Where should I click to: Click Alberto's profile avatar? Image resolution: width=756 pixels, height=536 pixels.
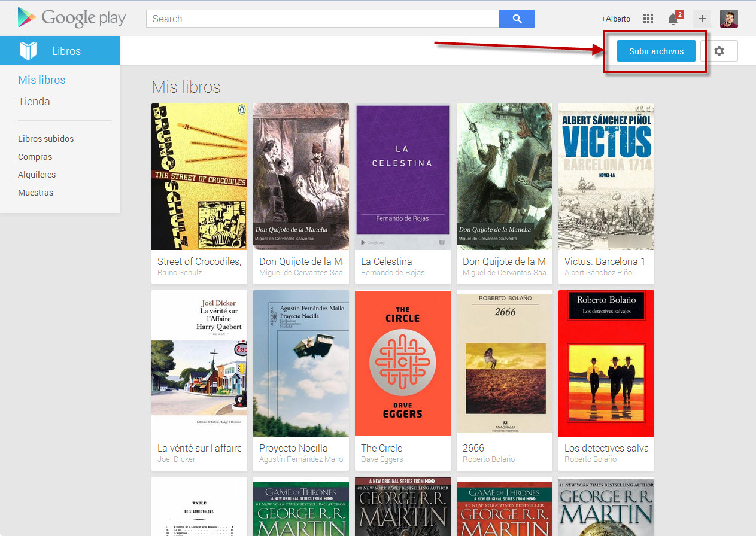(x=728, y=19)
